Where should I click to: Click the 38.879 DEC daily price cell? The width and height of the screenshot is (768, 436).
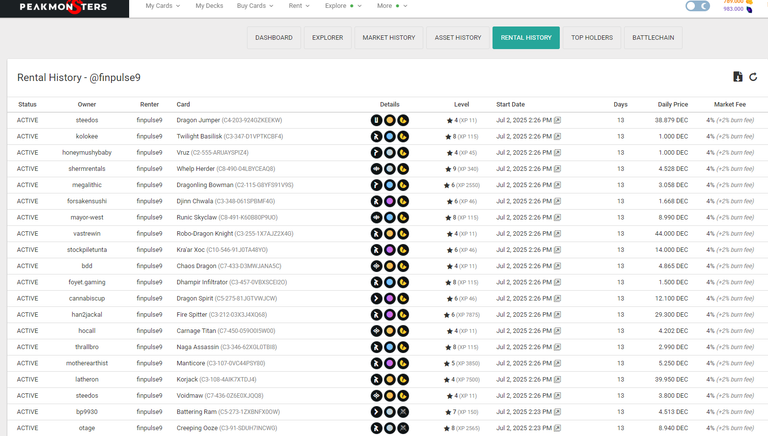[x=671, y=120]
